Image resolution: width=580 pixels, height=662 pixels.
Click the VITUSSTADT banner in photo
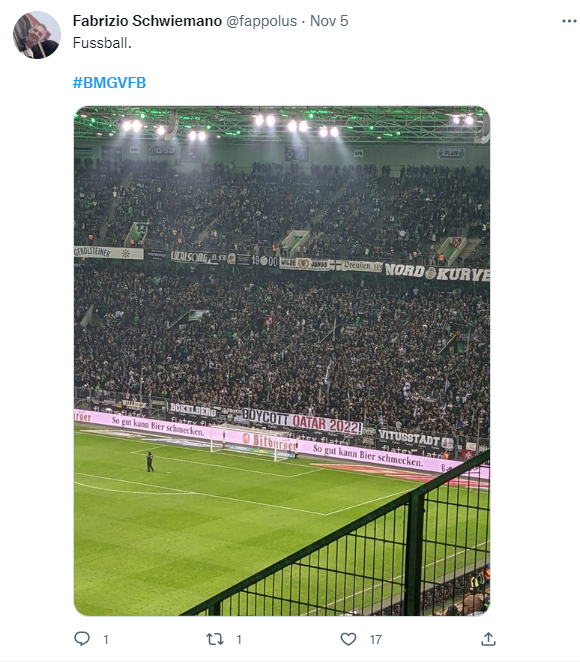[415, 438]
